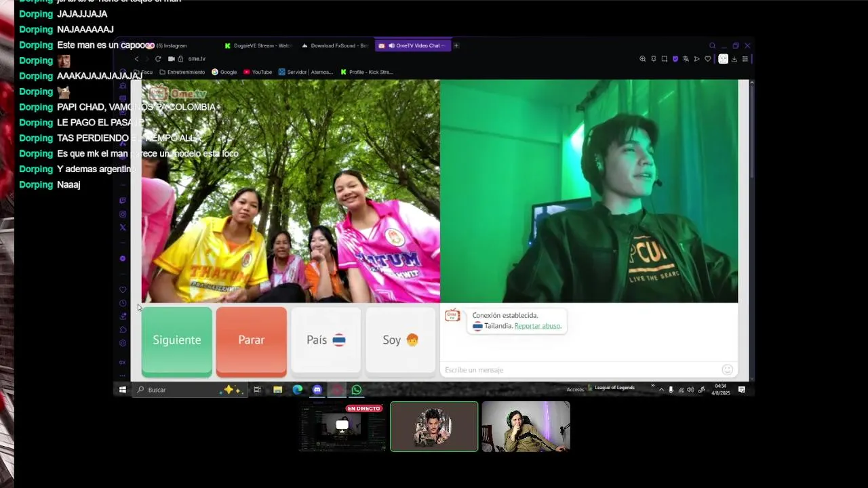Open Twitch in the browser sidebar
The height and width of the screenshot is (488, 868).
[123, 201]
